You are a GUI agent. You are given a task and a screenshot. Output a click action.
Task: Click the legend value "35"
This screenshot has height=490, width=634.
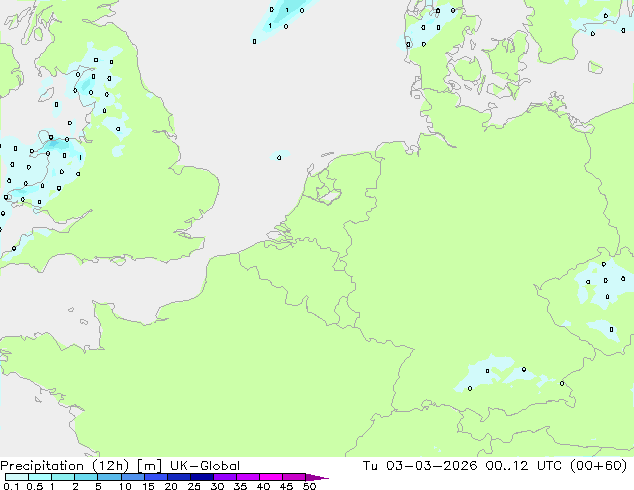240,486
